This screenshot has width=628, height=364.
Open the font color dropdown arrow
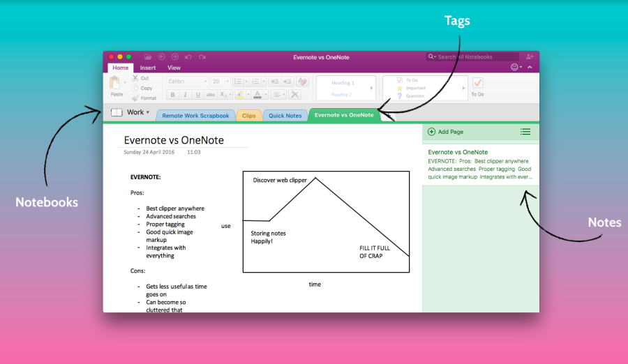266,95
